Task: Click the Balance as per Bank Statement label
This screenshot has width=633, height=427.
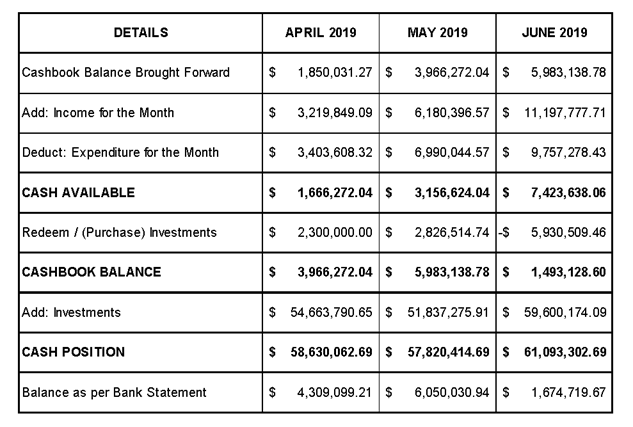Action: pyautogui.click(x=114, y=392)
